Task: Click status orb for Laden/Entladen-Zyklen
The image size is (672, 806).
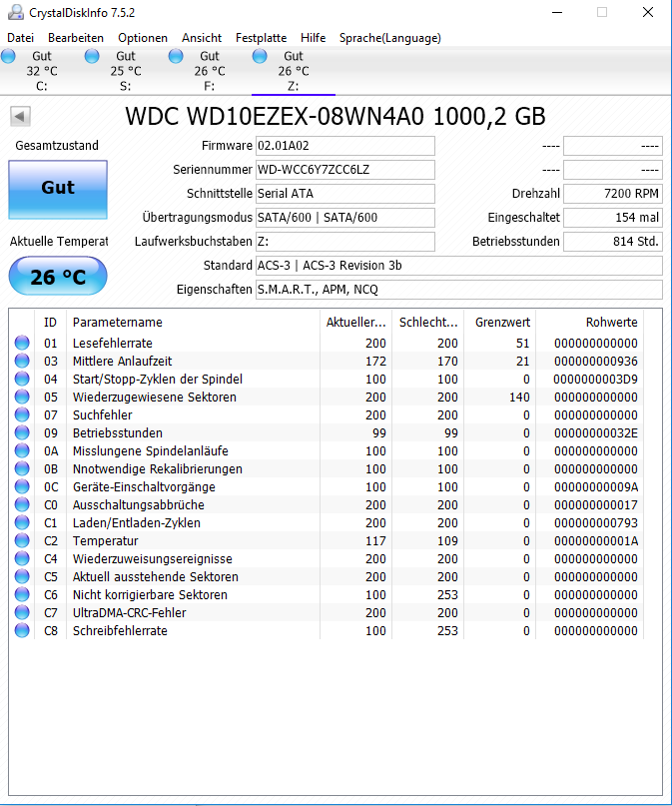Action: [x=22, y=522]
